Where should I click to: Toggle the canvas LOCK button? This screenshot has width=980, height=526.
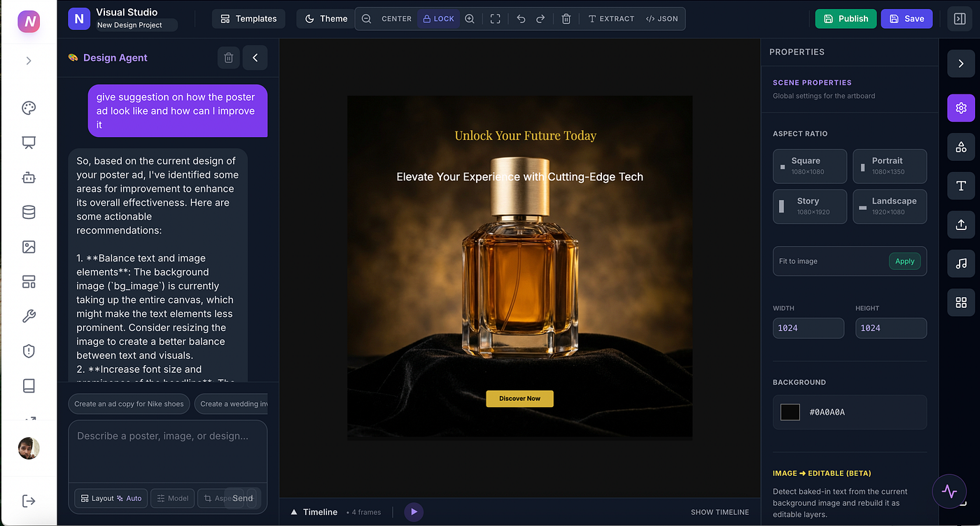pos(439,19)
